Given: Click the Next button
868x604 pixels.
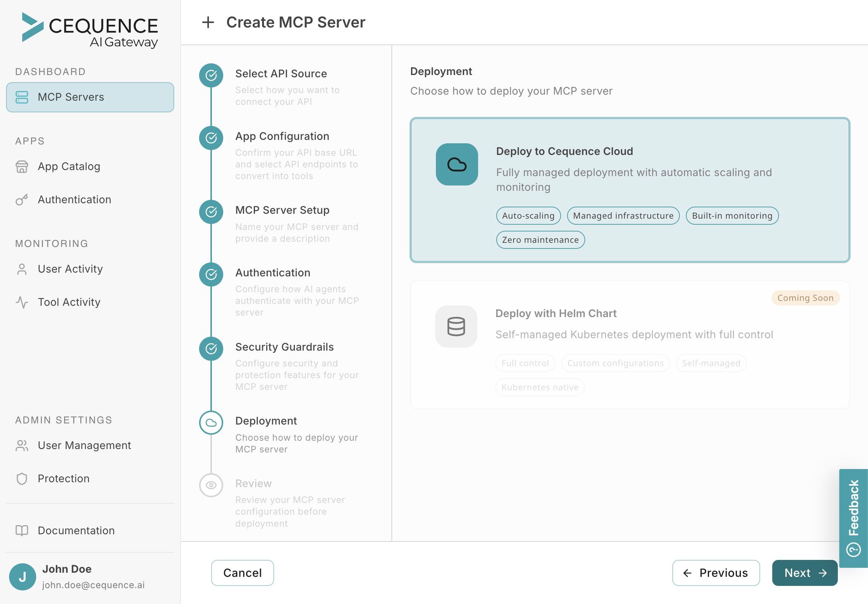Looking at the screenshot, I should (x=805, y=573).
